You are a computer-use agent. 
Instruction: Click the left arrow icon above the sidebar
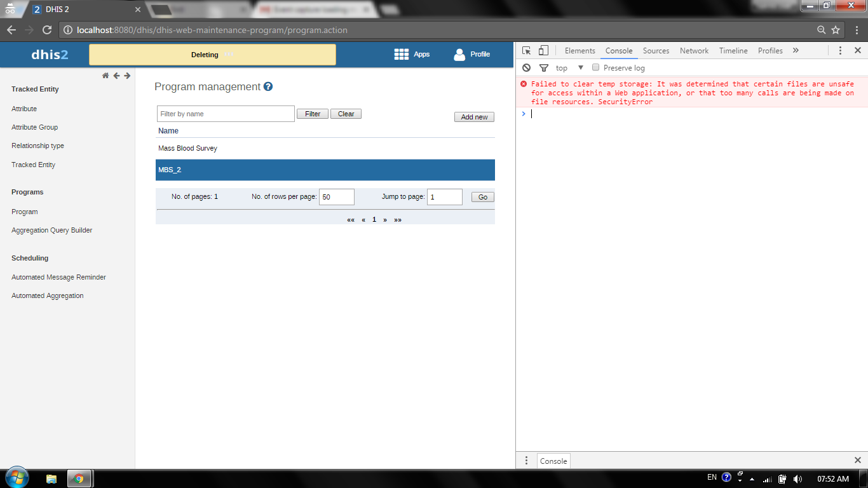coord(116,76)
